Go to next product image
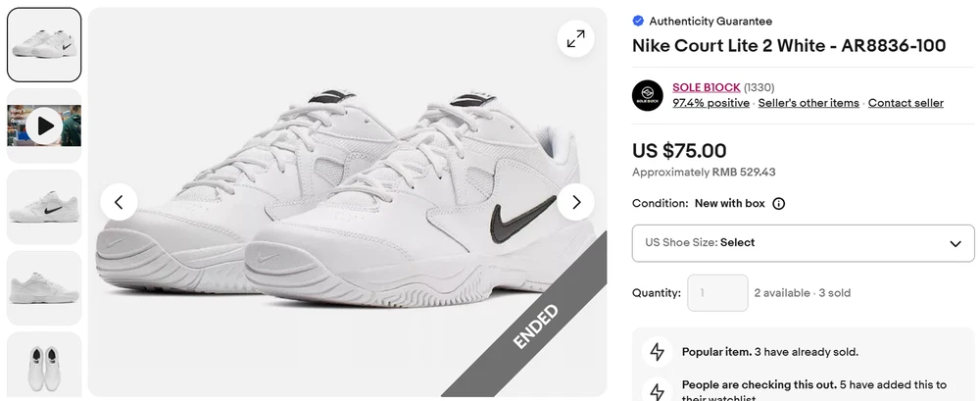The width and height of the screenshot is (980, 401). pyautogui.click(x=575, y=202)
